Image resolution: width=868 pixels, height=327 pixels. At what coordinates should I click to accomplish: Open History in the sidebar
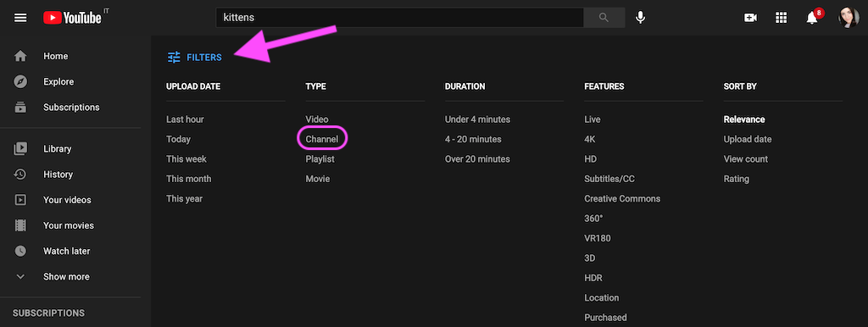point(58,175)
